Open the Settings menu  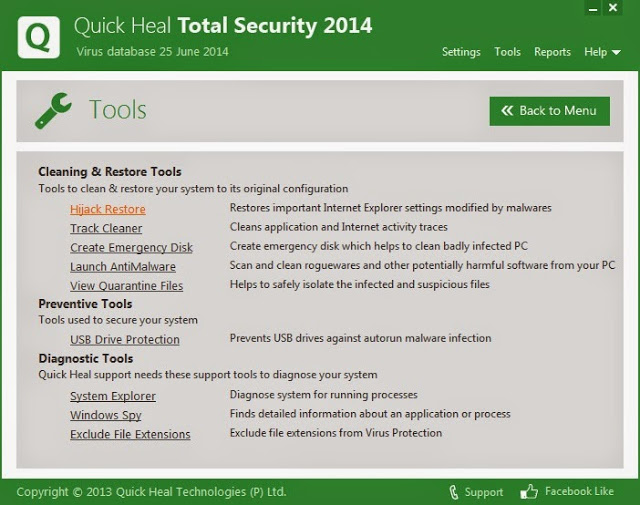(461, 52)
